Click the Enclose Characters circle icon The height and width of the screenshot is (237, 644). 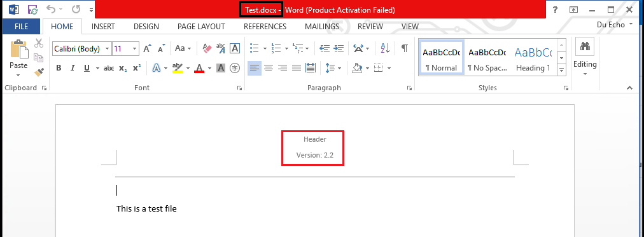(235, 68)
